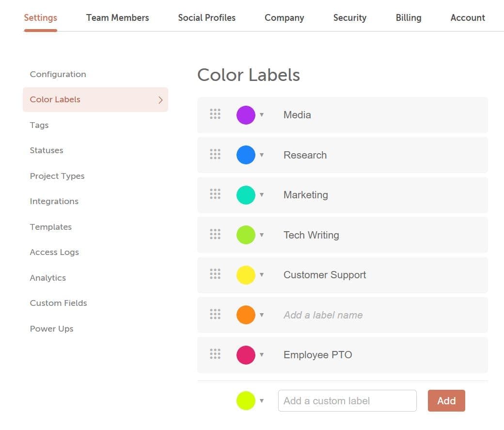Grab the drag handle for Employee PTO label
This screenshot has height=430, width=504.
click(215, 354)
